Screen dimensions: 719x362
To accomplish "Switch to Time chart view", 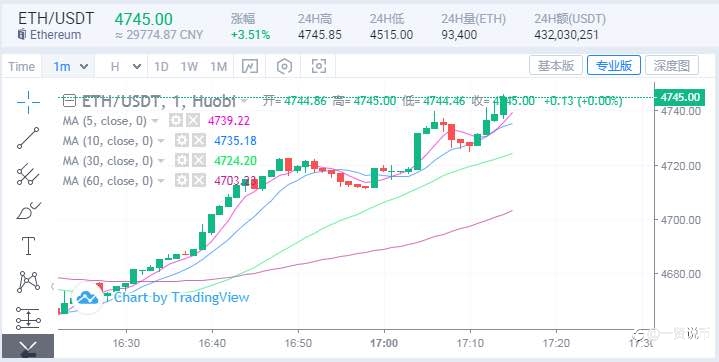I will pos(21,67).
